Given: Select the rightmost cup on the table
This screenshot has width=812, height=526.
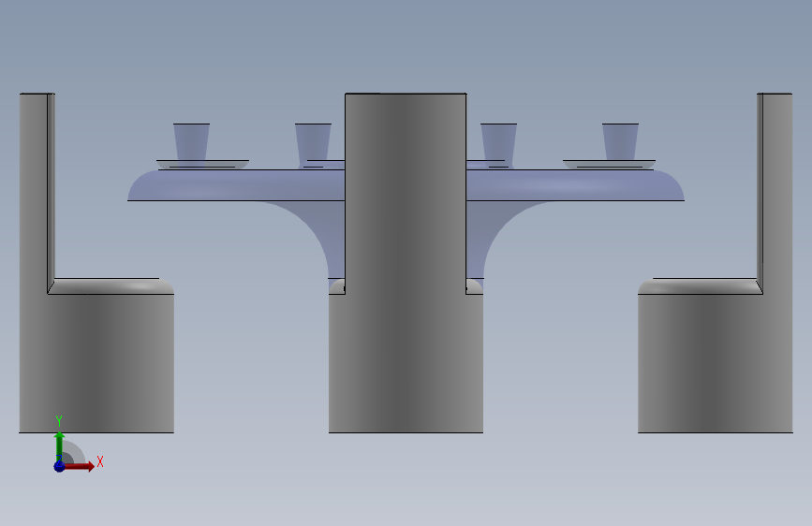Looking at the screenshot, I should tap(620, 142).
